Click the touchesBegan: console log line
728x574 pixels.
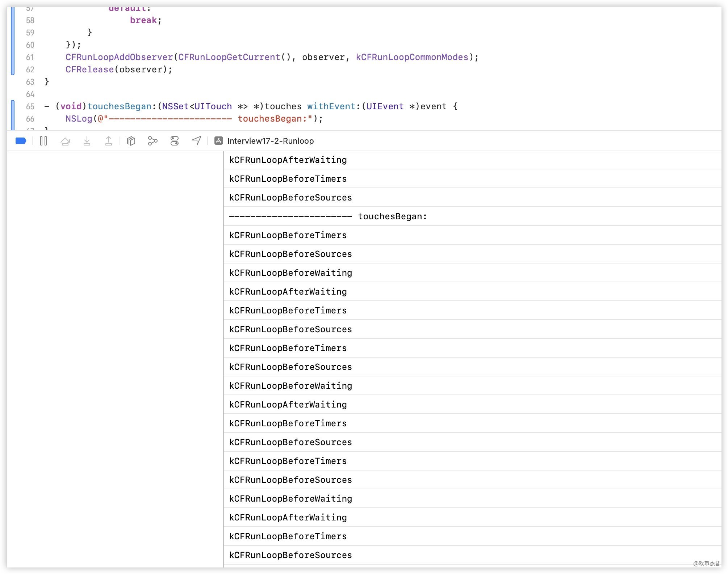328,216
